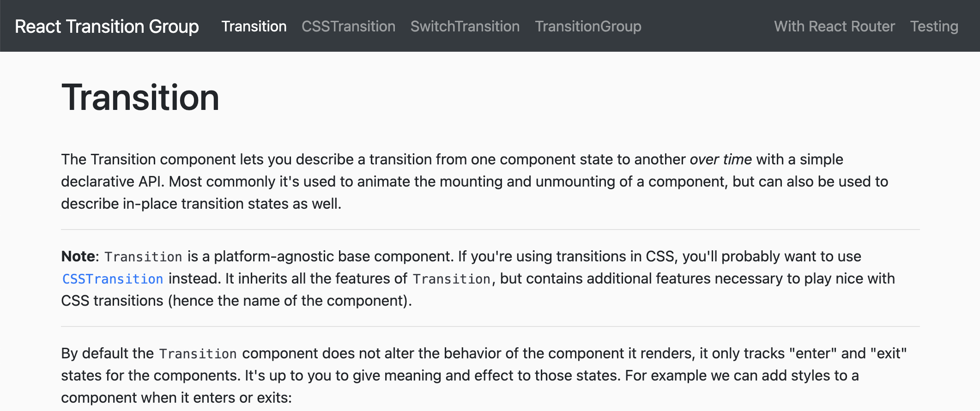This screenshot has width=980, height=411.
Task: Navigate to the TransitionGroup navbar item
Action: 588,26
